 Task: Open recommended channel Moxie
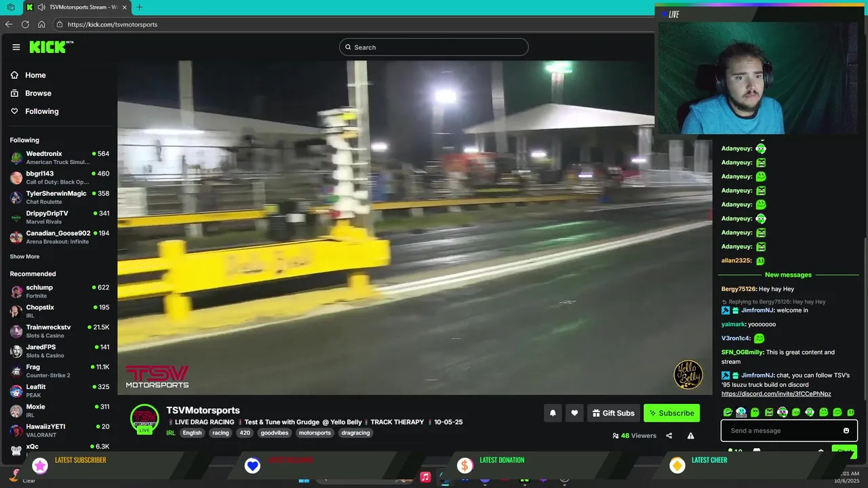tap(60, 411)
